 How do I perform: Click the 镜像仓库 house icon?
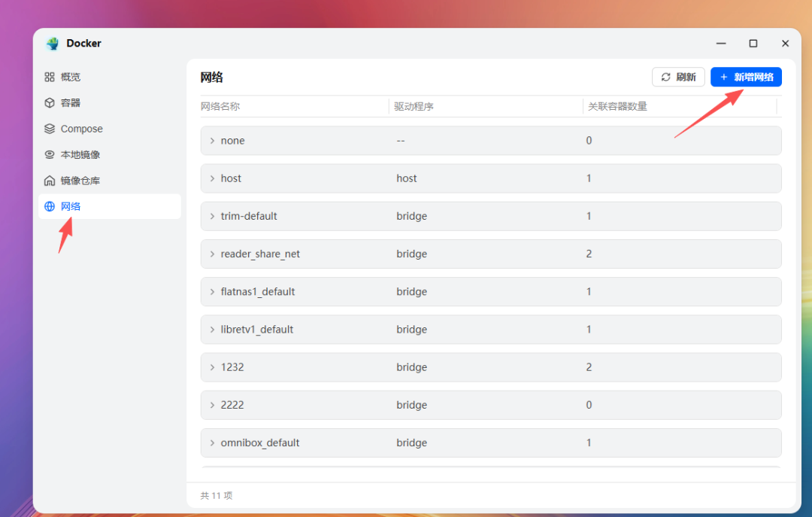(x=50, y=181)
